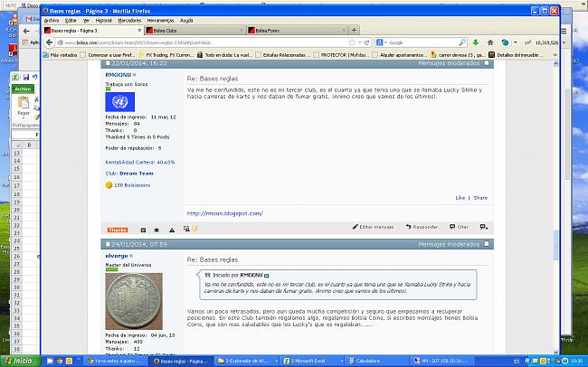Screen dimensions: 588x367
Task: Click inside the Firefox address bar
Action: pyautogui.click(x=206, y=42)
